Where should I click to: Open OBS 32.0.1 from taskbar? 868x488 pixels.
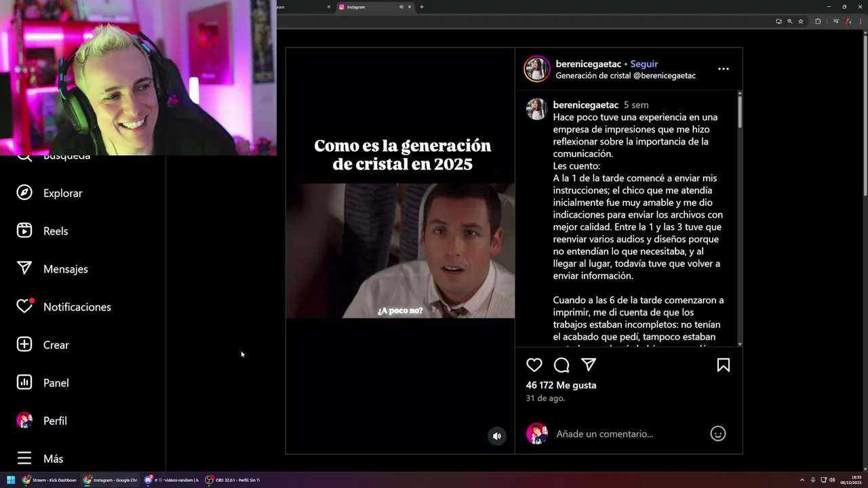[x=233, y=480]
